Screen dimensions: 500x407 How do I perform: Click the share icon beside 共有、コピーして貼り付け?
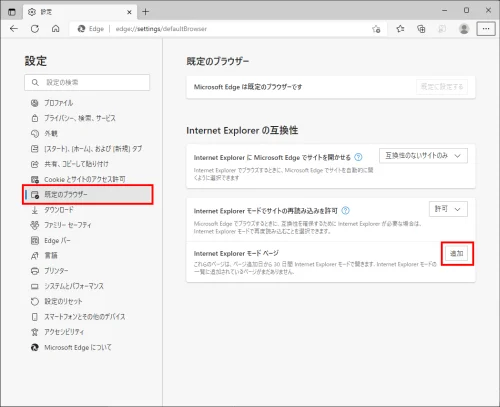click(x=35, y=164)
